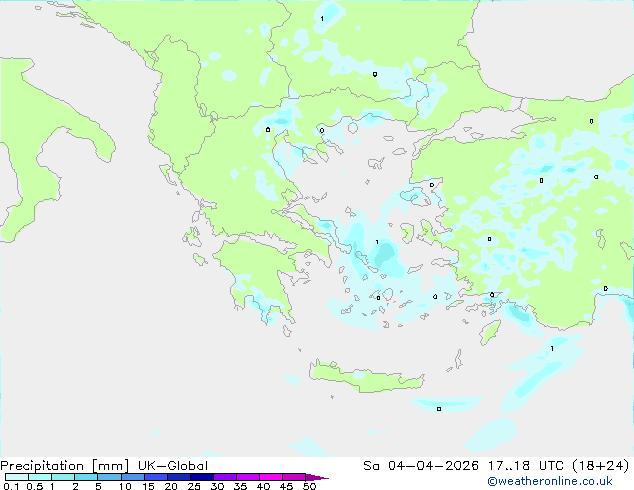Select the 10–15 mm legend color swatch
This screenshot has height=490, width=634.
click(132, 477)
